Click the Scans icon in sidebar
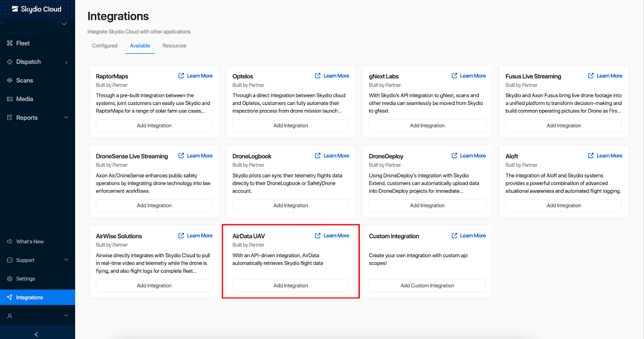Image resolution: width=644 pixels, height=339 pixels. tap(10, 80)
